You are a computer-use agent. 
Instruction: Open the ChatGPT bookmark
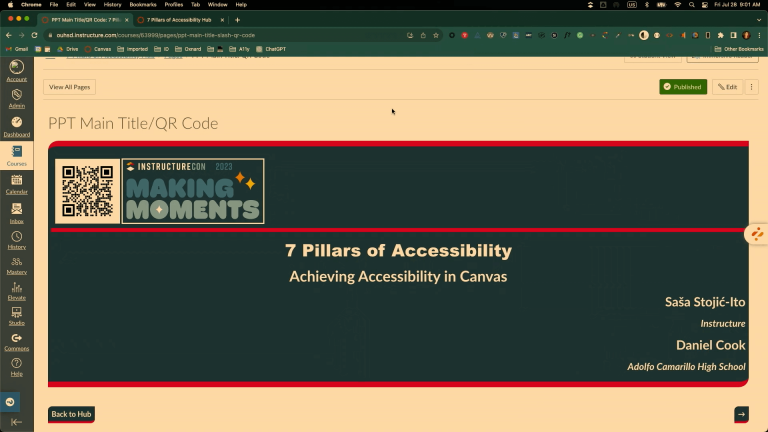click(271, 49)
